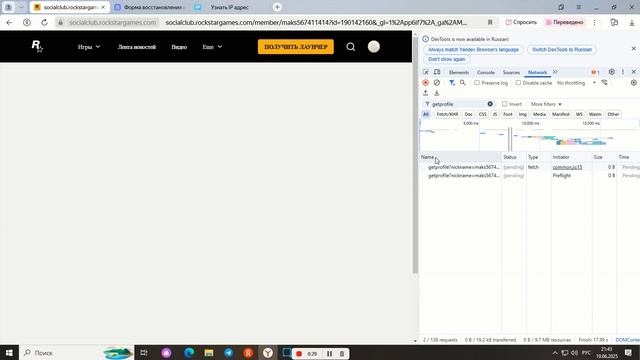
Task: Show hidden system tray icons chevron
Action: (555, 353)
